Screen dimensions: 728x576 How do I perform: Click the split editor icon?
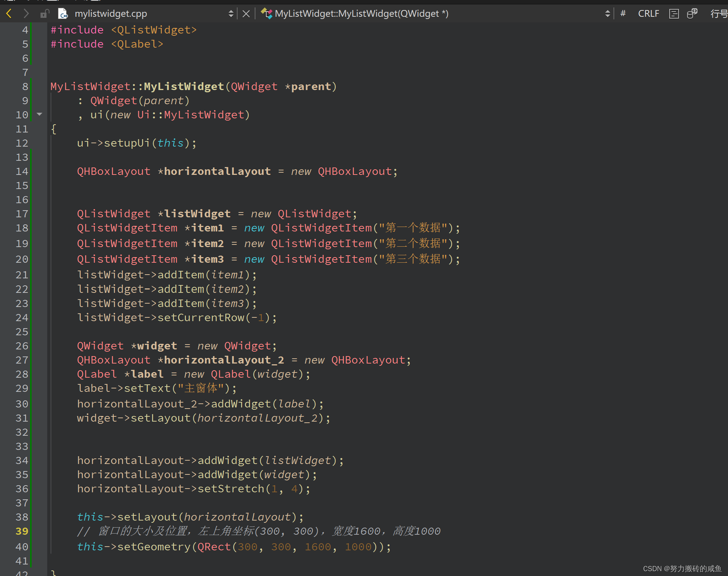(674, 14)
